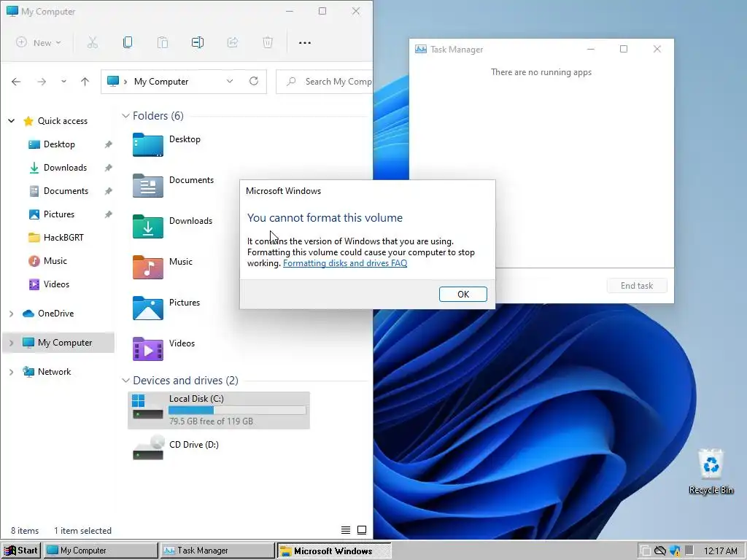
Task: Select Videos in the navigation pane
Action: pos(56,284)
